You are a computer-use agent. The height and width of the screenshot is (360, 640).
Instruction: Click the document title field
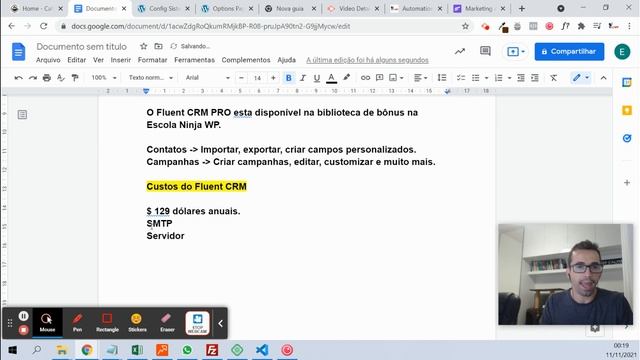[82, 47]
